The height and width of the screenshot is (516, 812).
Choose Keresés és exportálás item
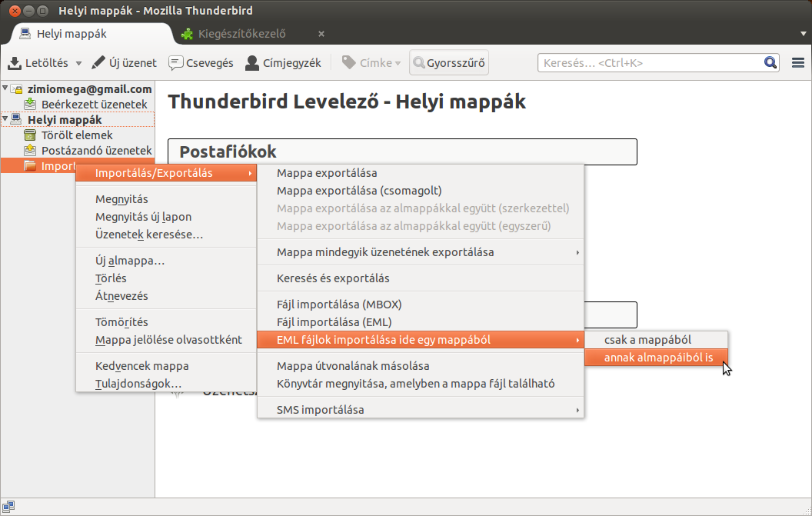pyautogui.click(x=421, y=278)
